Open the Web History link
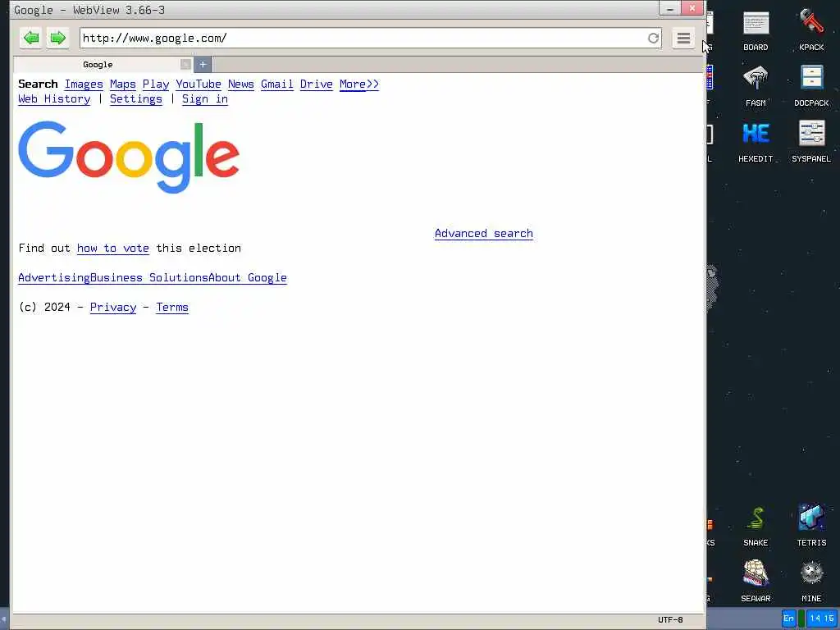This screenshot has width=840, height=630. click(54, 99)
